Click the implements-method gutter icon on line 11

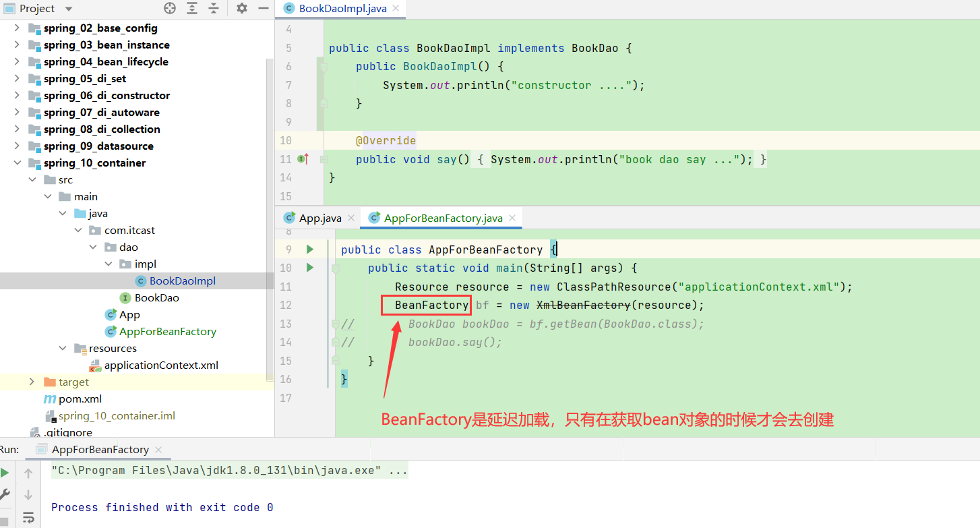coord(303,159)
